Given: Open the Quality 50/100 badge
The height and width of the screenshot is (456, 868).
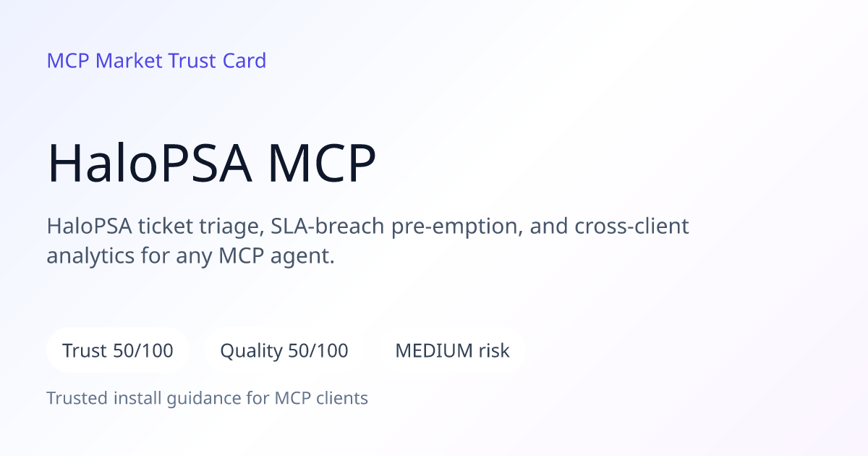Looking at the screenshot, I should point(284,351).
